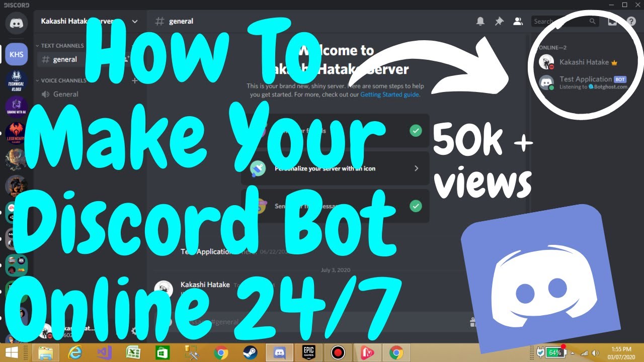Open the first Chrome icon in the taskbar
This screenshot has height=362, width=644.
tap(221, 352)
